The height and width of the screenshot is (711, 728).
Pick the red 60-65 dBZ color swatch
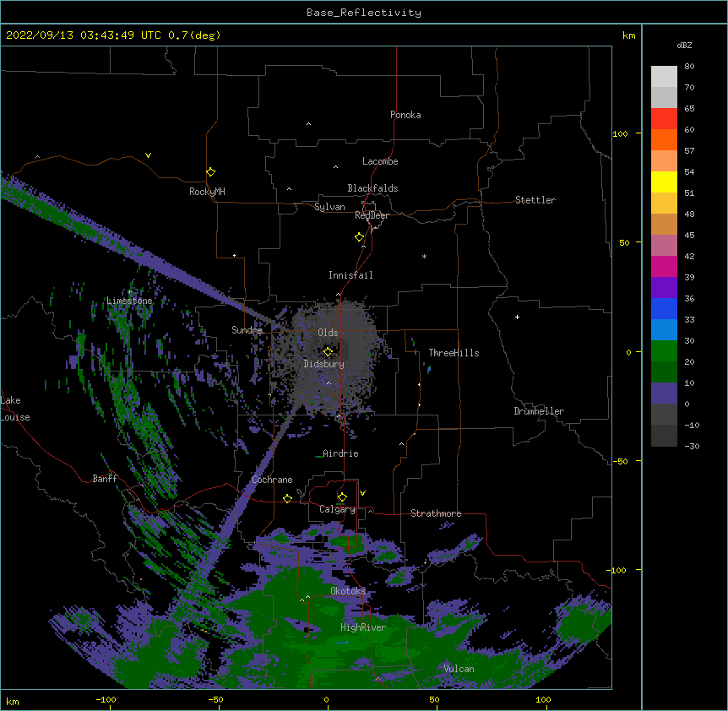[x=664, y=118]
